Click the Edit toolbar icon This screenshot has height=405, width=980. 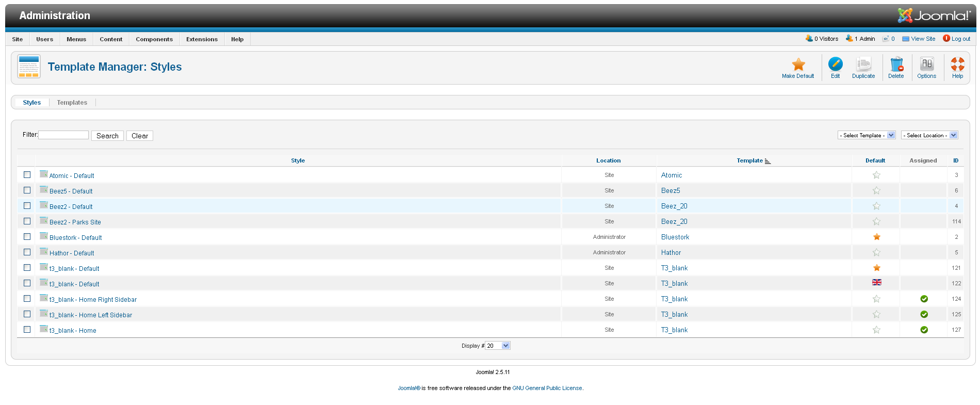pyautogui.click(x=835, y=64)
